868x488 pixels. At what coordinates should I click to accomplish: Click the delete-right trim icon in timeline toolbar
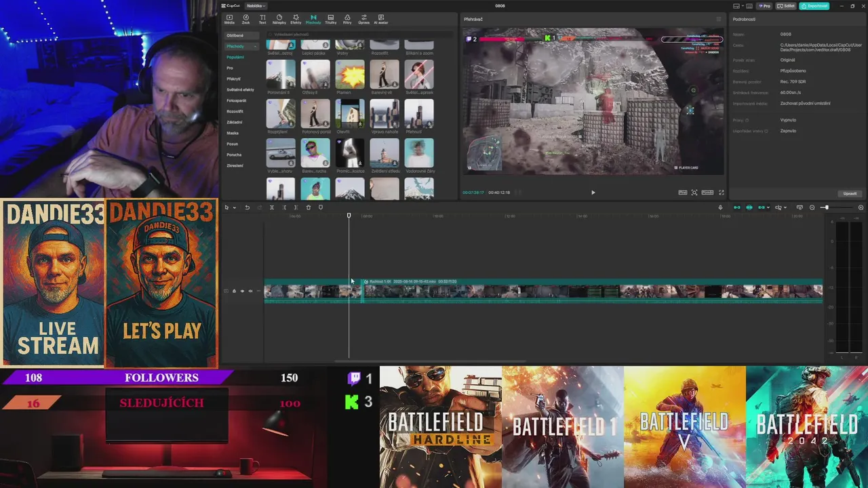[x=296, y=207]
